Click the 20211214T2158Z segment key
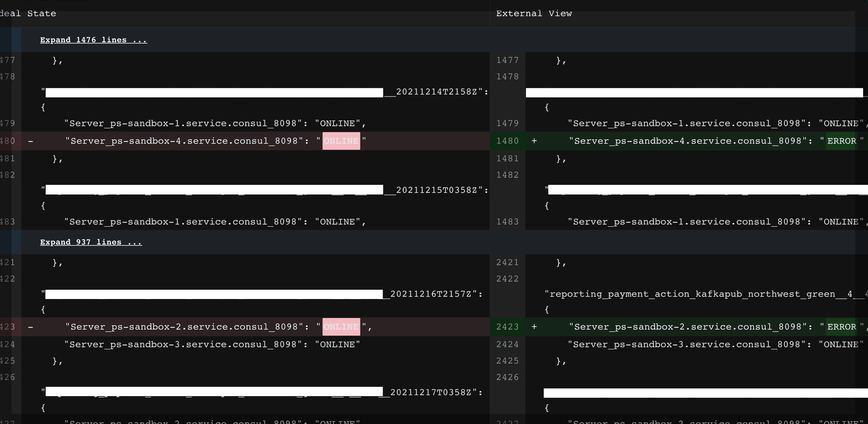 437,92
